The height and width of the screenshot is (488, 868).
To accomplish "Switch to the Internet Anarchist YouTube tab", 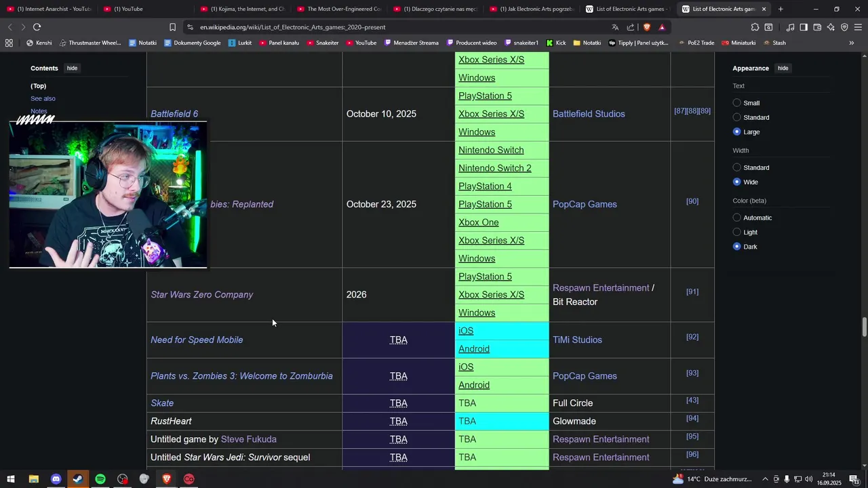I will point(49,9).
